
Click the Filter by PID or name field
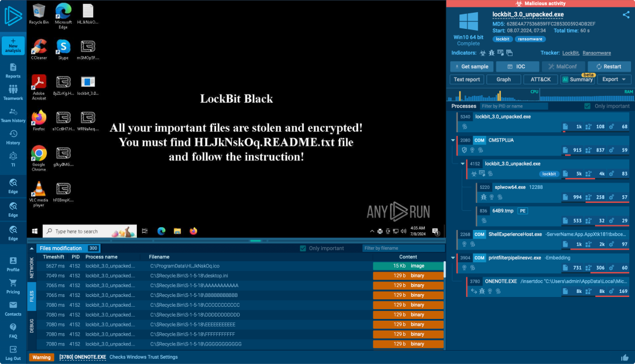coord(514,106)
